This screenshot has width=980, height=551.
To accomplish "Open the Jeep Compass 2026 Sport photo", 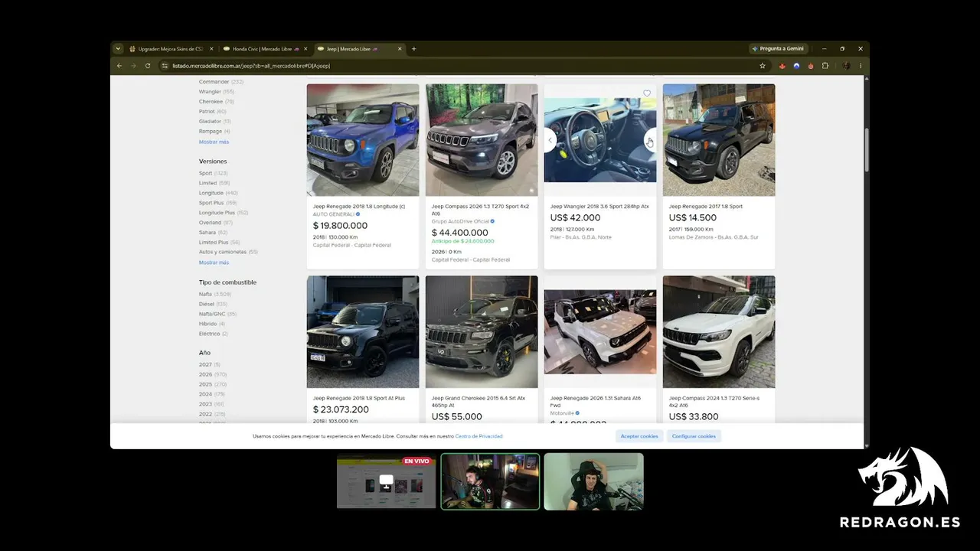I will click(x=482, y=140).
